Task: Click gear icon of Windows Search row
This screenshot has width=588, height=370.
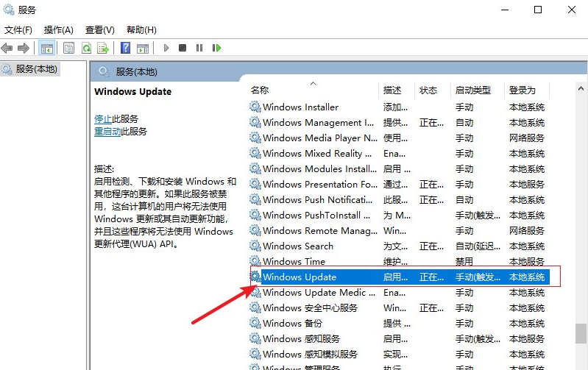Action: coord(255,246)
